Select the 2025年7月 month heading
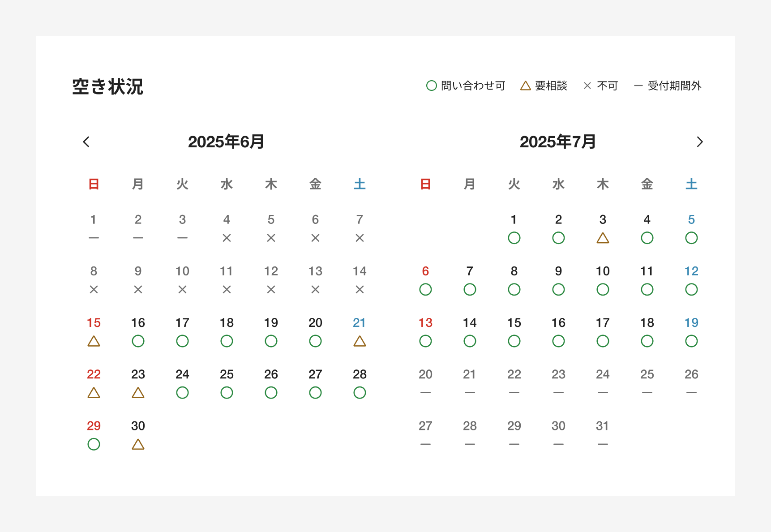This screenshot has height=532, width=771. pos(557,142)
